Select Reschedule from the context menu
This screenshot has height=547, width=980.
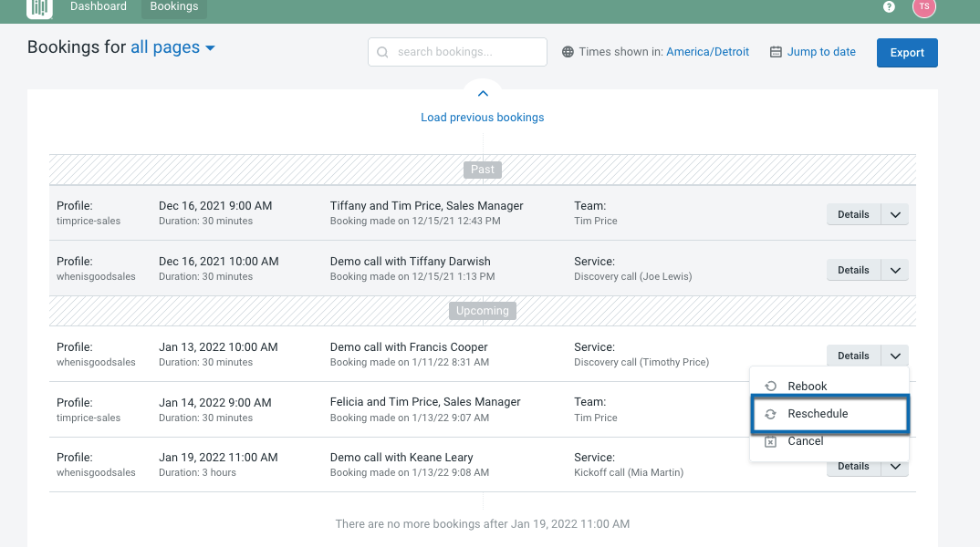(x=818, y=413)
